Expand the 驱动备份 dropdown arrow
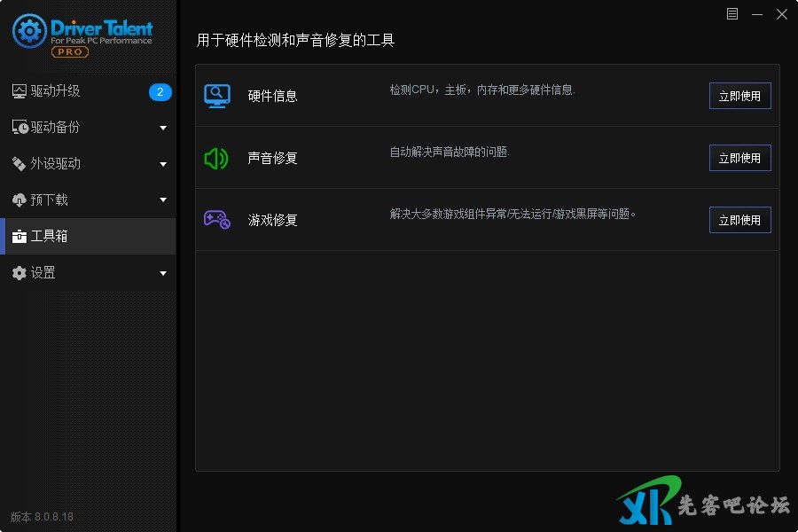Screen dimensions: 798x532 [x=163, y=128]
